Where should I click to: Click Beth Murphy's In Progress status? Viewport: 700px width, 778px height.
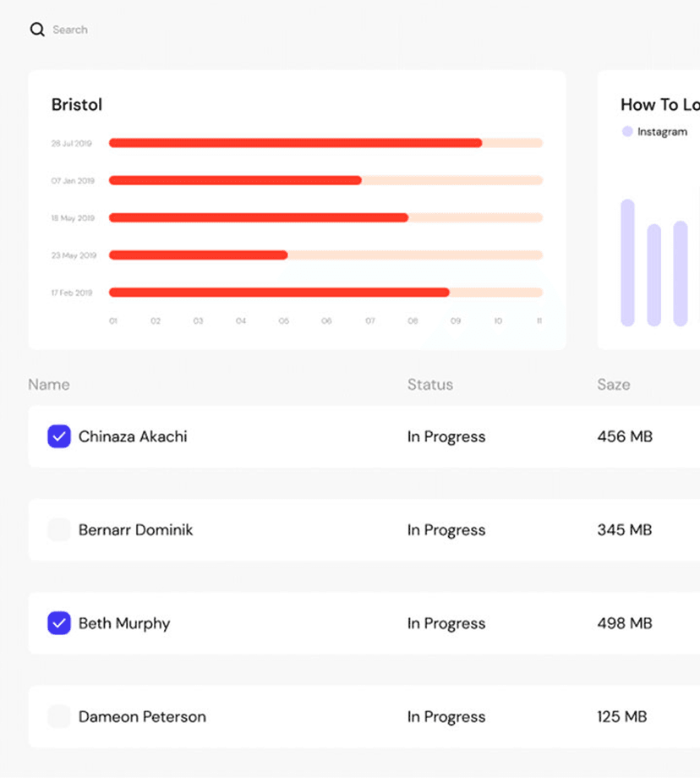[446, 623]
